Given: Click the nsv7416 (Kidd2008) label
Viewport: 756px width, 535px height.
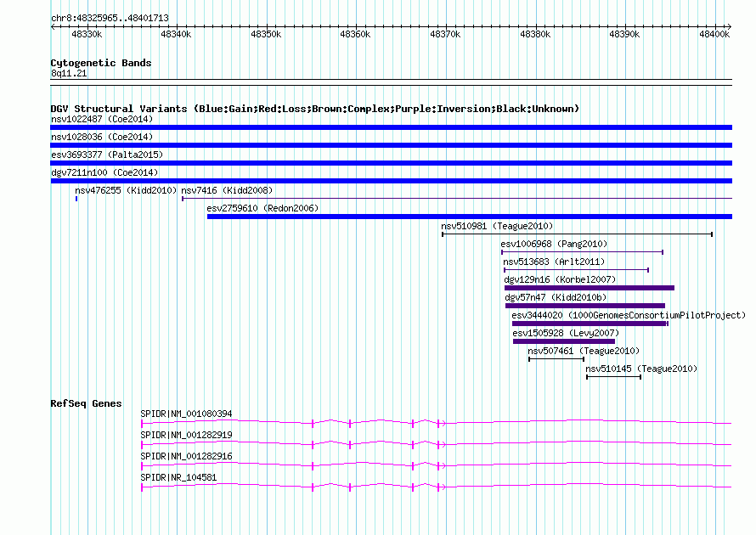Looking at the screenshot, I should coord(227,190).
